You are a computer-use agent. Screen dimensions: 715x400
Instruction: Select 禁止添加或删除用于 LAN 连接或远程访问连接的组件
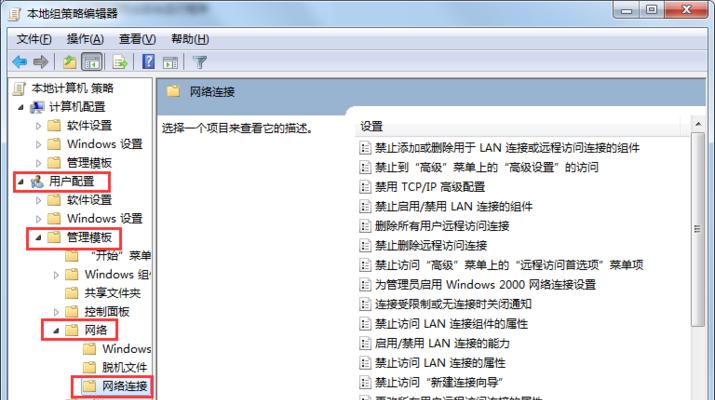[507, 148]
